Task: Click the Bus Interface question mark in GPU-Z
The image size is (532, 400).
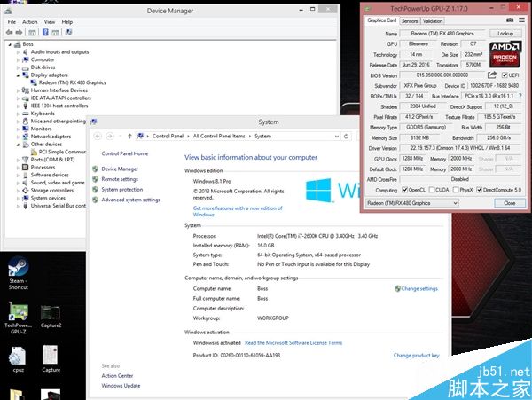Action: pos(520,96)
